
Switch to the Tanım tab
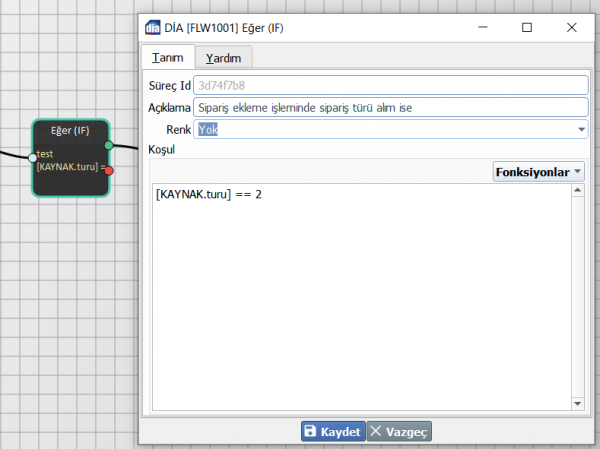click(168, 57)
